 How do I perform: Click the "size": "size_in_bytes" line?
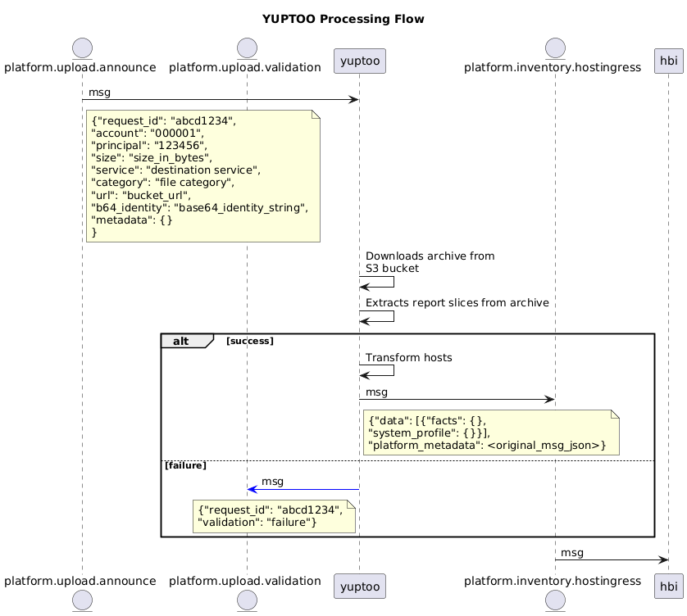tap(152, 157)
